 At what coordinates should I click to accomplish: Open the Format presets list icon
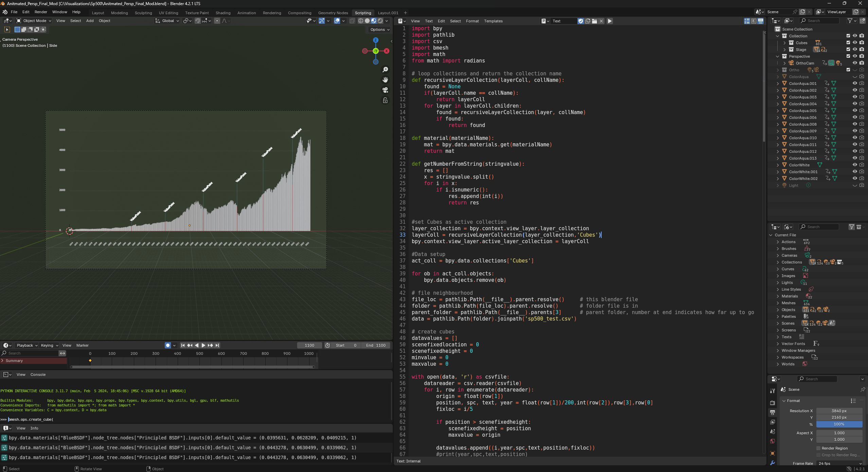coord(853,401)
